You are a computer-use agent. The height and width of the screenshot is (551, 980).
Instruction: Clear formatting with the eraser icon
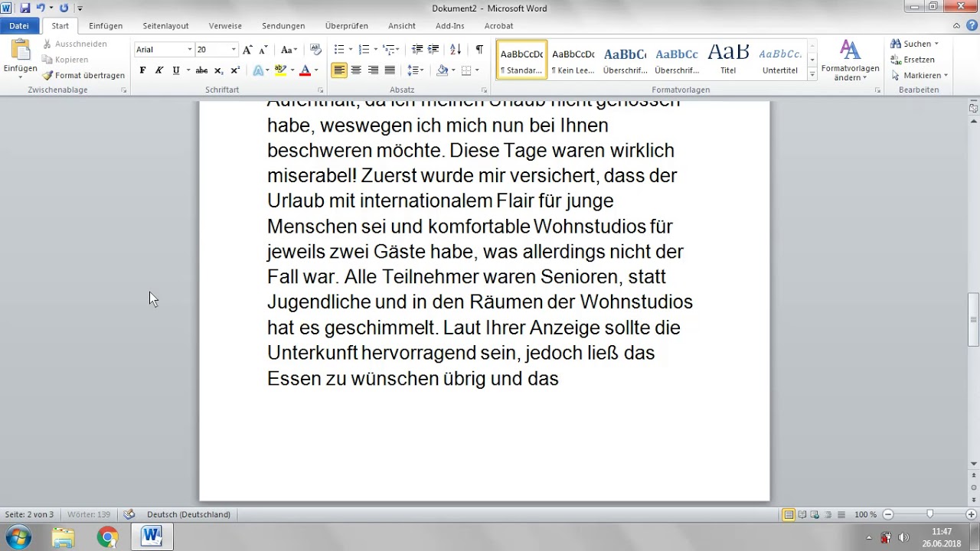click(x=315, y=50)
